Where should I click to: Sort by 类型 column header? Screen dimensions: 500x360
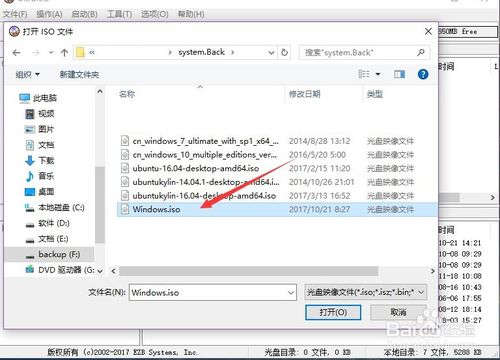pyautogui.click(x=375, y=94)
